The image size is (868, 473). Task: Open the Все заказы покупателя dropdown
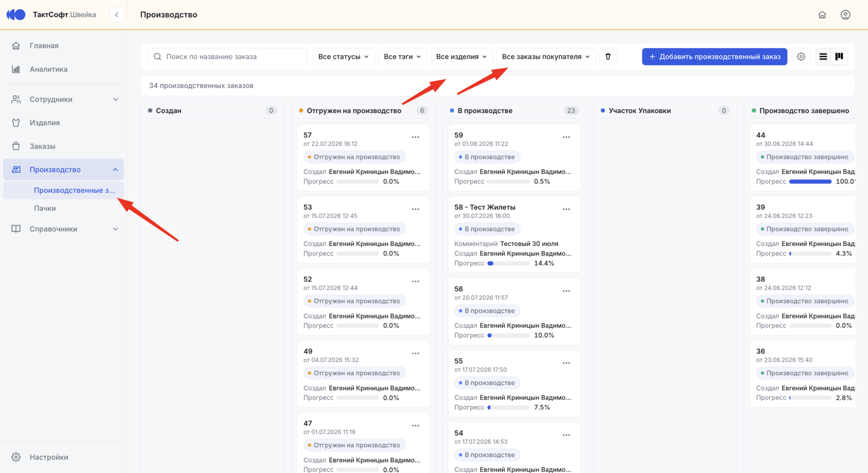(546, 56)
